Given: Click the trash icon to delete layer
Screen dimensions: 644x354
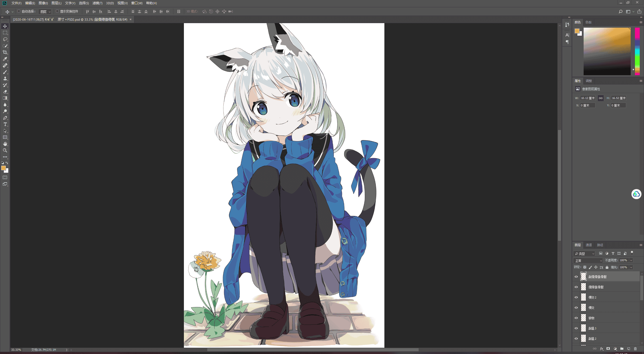Looking at the screenshot, I should click(x=635, y=349).
